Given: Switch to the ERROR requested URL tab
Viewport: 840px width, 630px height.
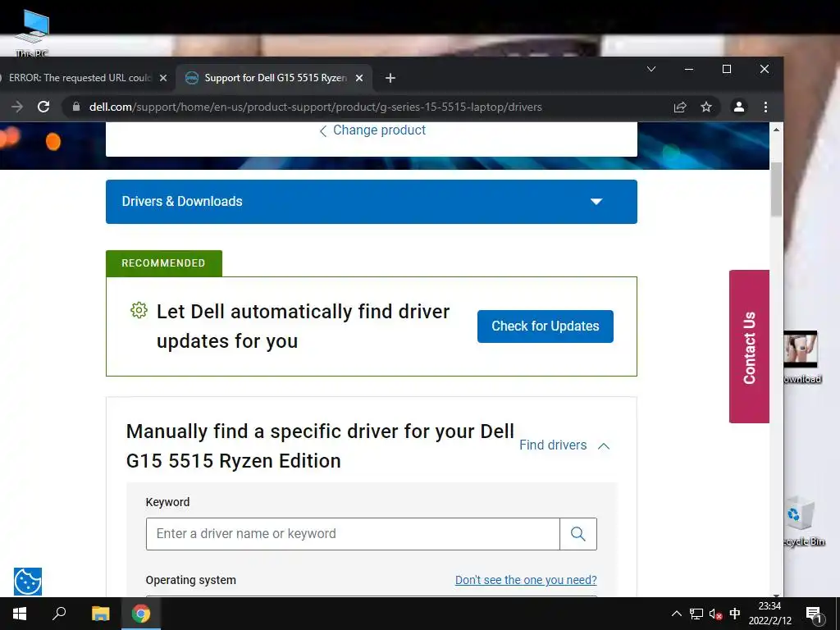Looking at the screenshot, I should pos(80,78).
